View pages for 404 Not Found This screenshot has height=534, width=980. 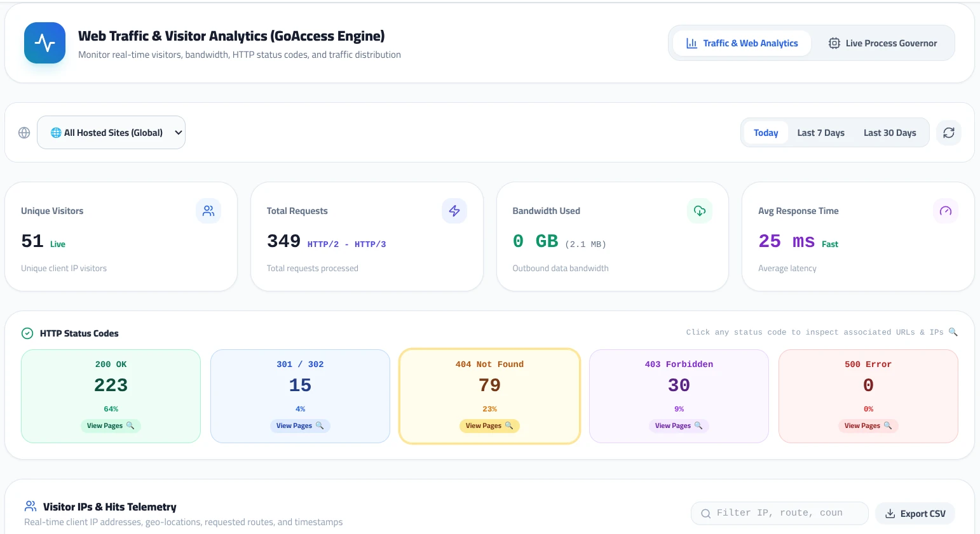(489, 426)
